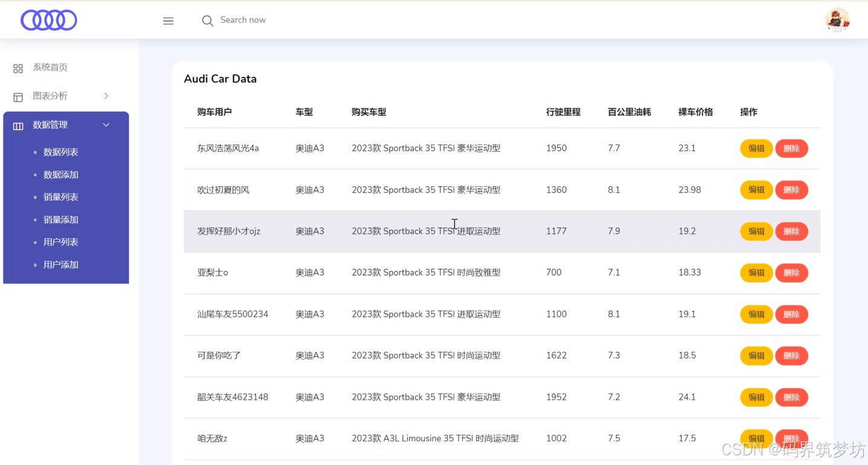Select user name 吹过初夏的风
The image size is (868, 465).
(x=223, y=190)
